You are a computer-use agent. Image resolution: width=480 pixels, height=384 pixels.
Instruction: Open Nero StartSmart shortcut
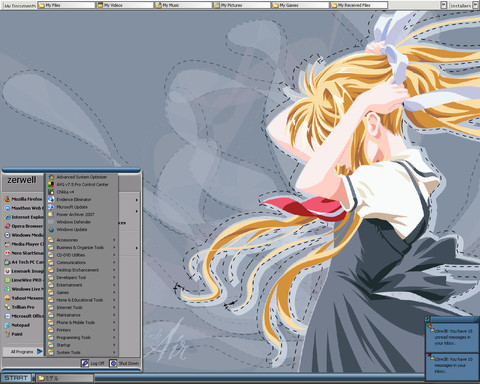(x=23, y=253)
